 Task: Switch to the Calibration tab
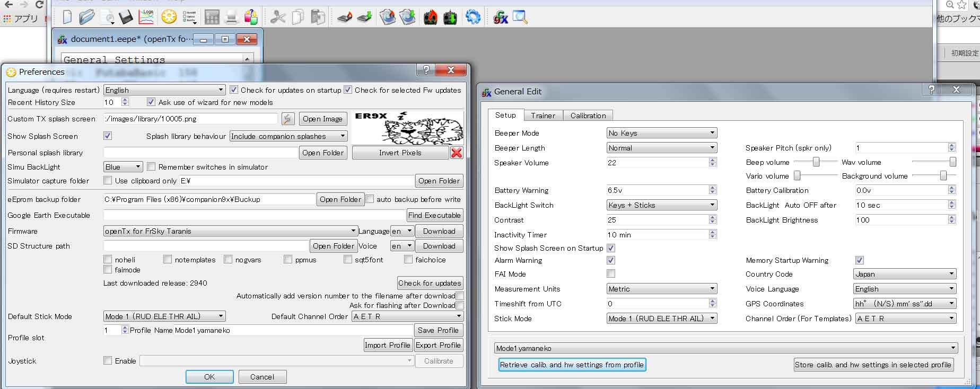click(588, 116)
